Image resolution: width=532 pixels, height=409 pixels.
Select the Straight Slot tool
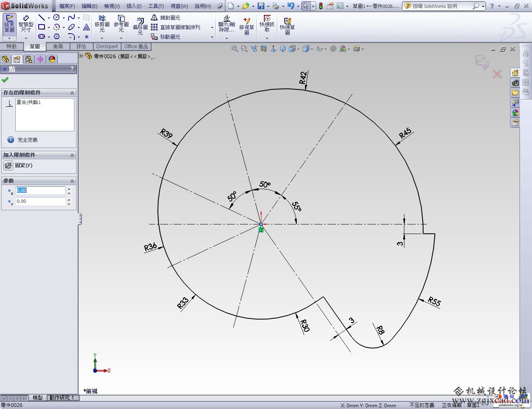point(42,37)
